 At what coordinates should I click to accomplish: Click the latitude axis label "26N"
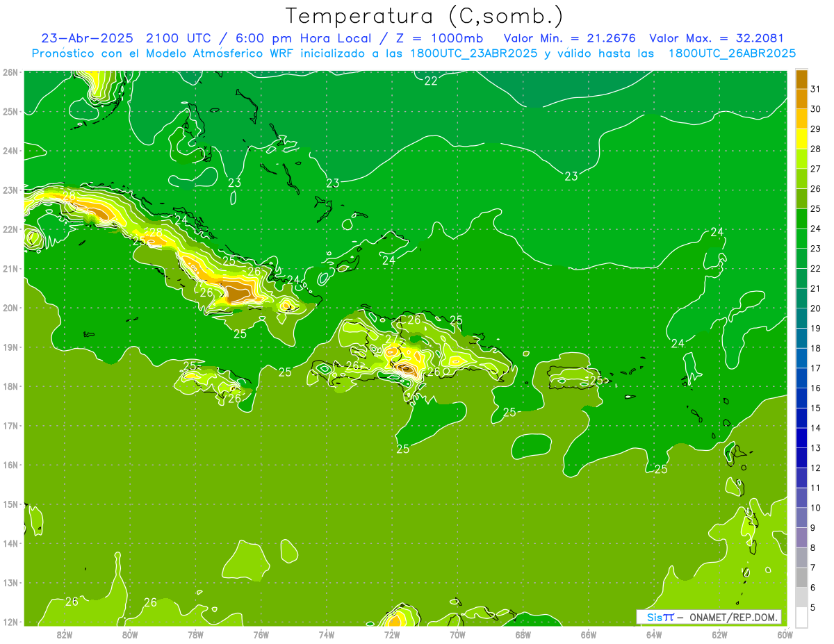tap(11, 72)
